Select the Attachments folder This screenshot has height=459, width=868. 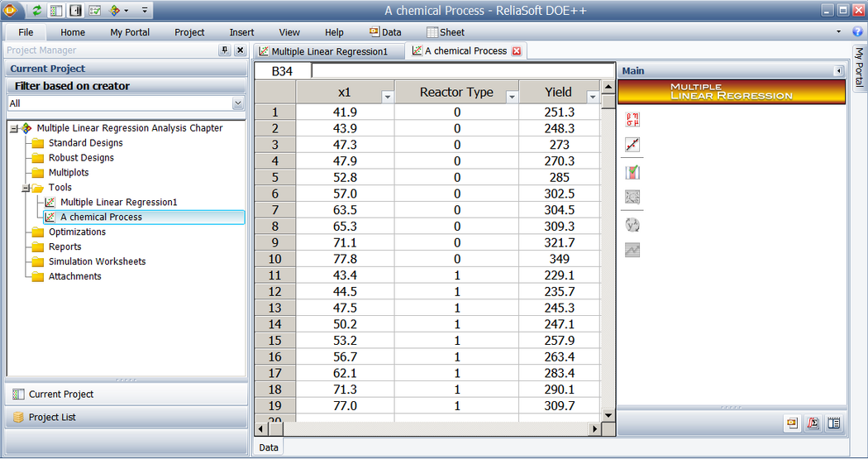[74, 276]
